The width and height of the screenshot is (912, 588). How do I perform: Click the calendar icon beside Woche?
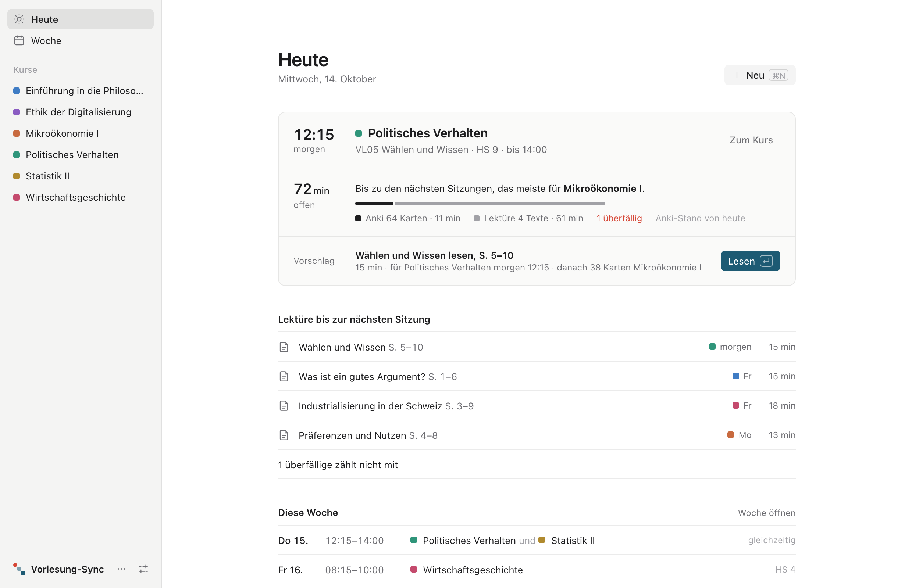click(19, 40)
